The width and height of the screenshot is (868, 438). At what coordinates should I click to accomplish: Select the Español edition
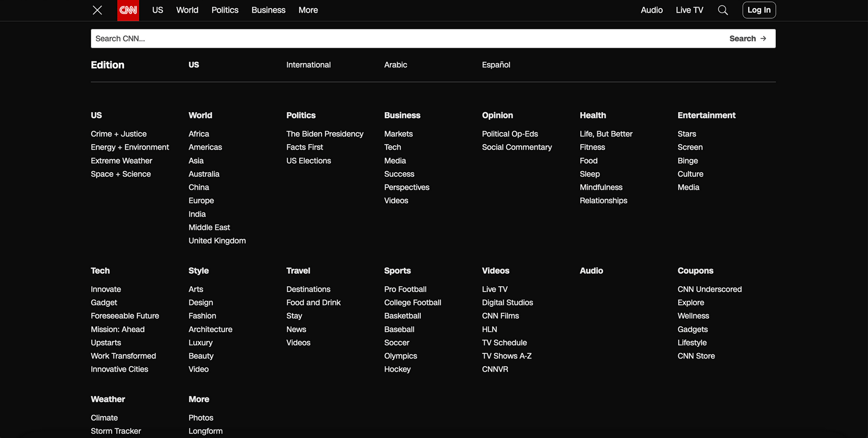click(x=496, y=65)
